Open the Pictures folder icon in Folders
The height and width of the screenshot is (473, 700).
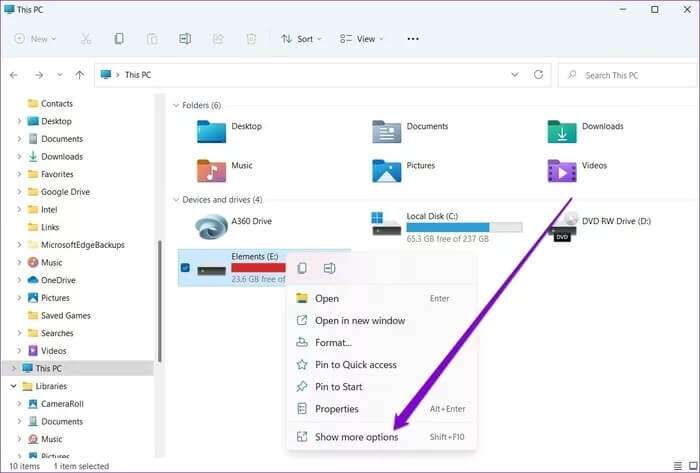pos(387,171)
